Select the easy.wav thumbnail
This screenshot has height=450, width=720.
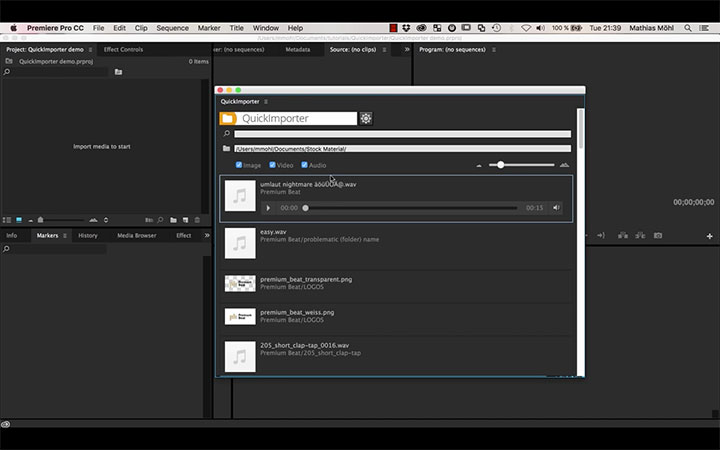(240, 243)
